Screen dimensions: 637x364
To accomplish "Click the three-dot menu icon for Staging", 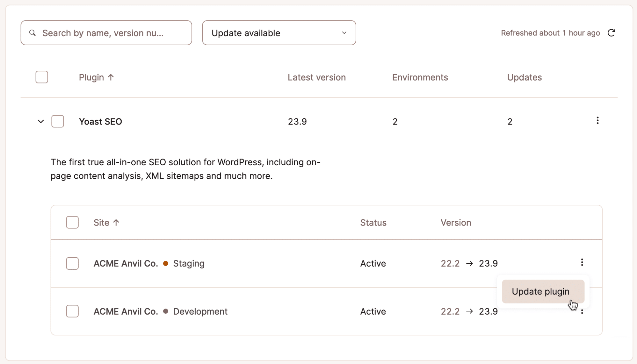I will (582, 262).
